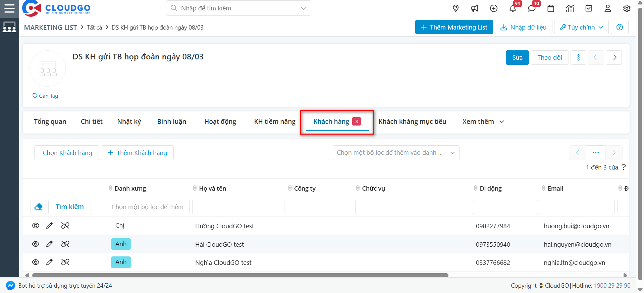Viewport: 644px width, 293px height.
Task: Click the eraser clear-filter icon
Action: 38,207
